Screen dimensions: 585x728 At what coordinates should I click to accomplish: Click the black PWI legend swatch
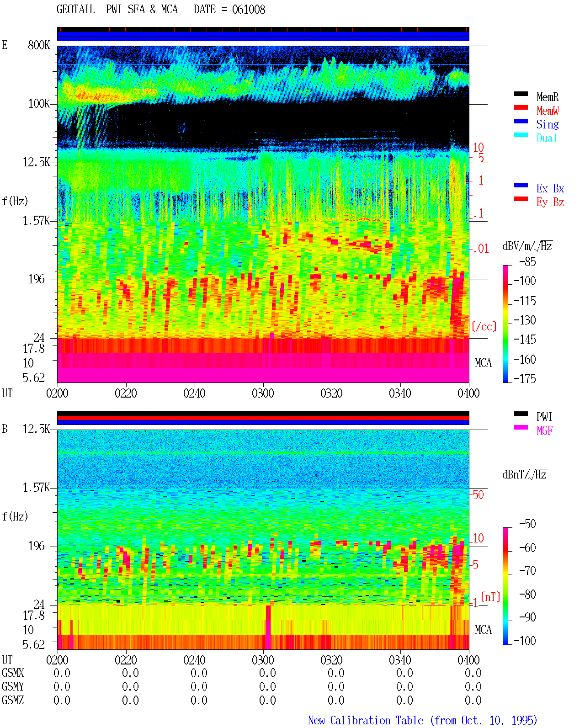tap(521, 414)
